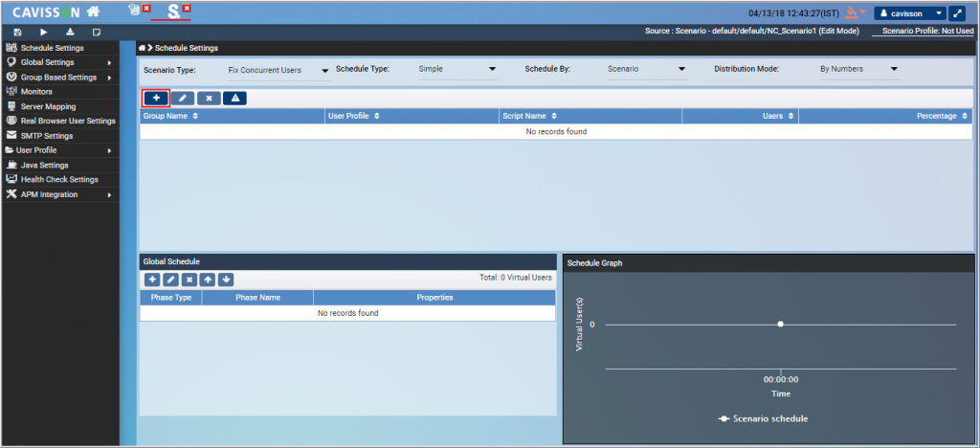Click the download icon in top toolbar
The width and height of the screenshot is (980, 448).
coord(70,32)
